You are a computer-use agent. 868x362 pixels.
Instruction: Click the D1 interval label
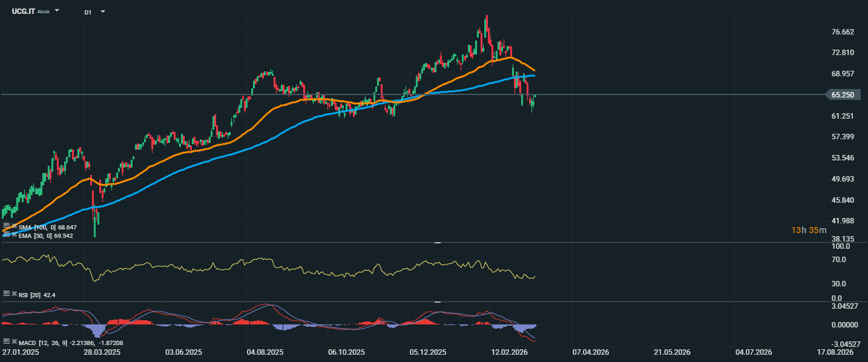pos(88,12)
